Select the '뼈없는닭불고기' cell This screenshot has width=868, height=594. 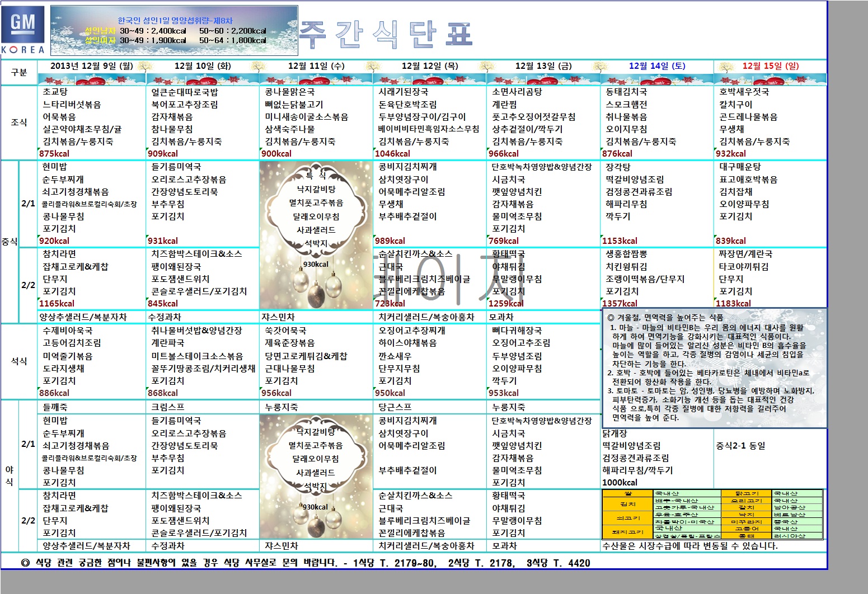click(x=294, y=105)
